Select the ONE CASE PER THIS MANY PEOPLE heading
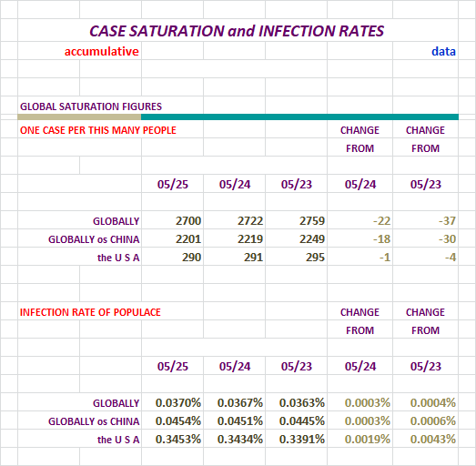This screenshot has height=466, width=476. [97, 130]
